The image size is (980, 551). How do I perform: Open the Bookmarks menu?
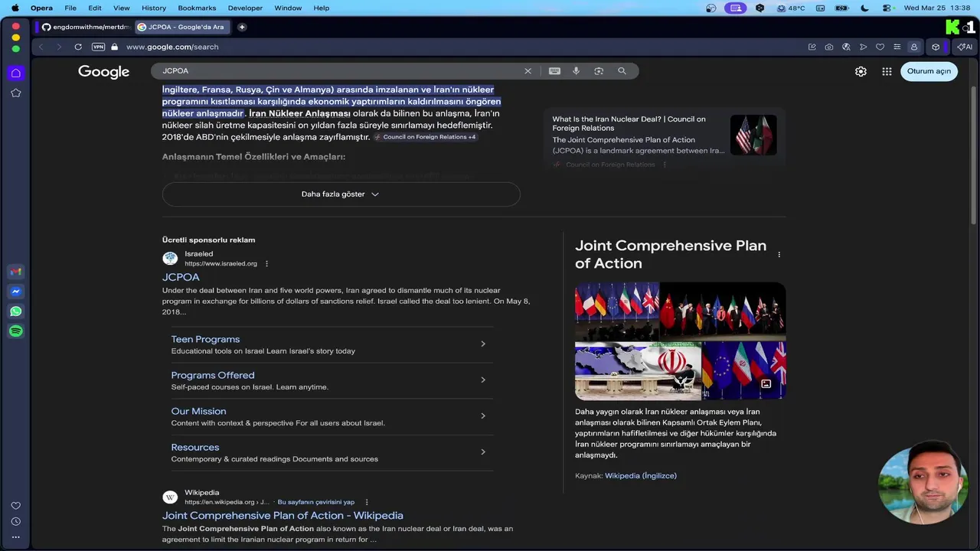tap(197, 8)
